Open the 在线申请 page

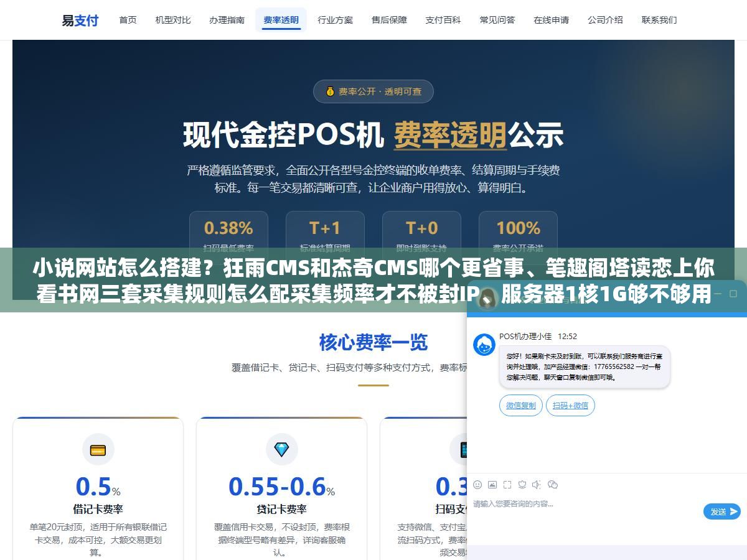coord(551,20)
